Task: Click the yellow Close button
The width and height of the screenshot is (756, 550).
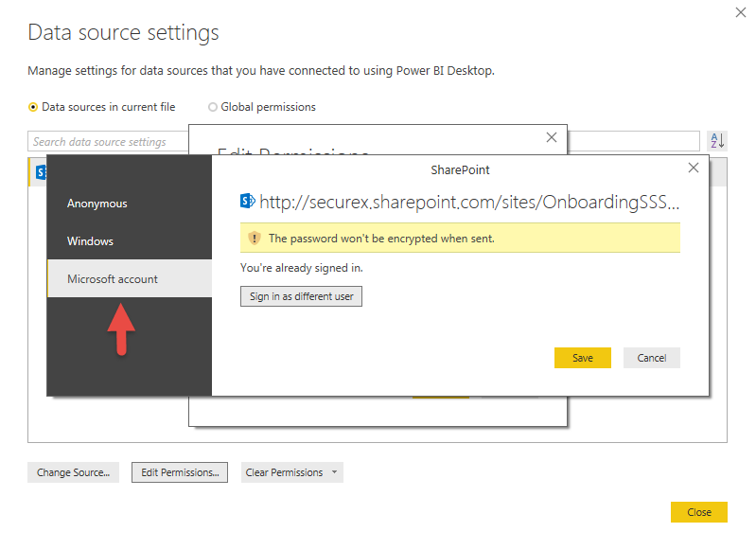Action: pyautogui.click(x=699, y=512)
